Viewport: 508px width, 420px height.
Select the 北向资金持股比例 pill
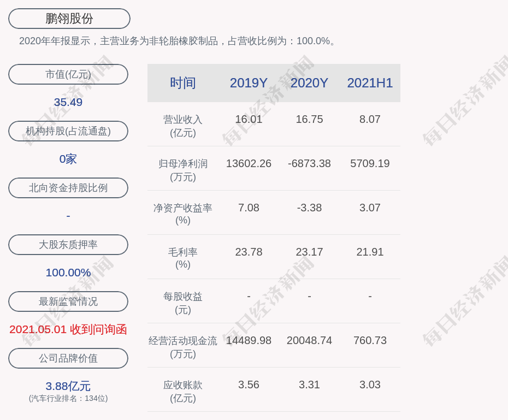[x=68, y=188]
